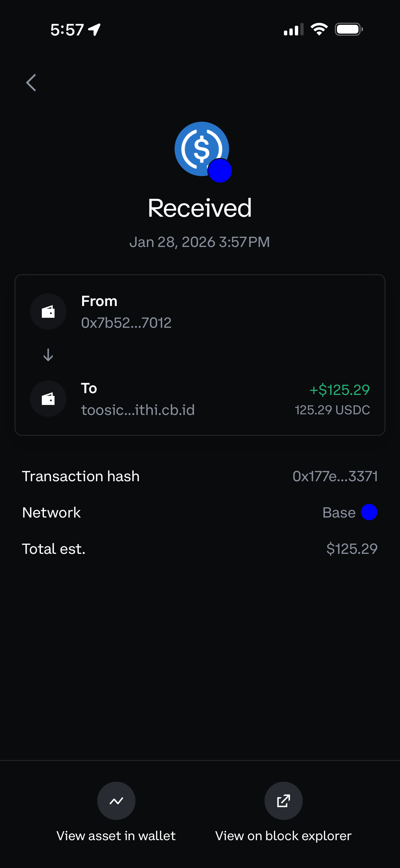Tap the external link icon for block explorer

[x=283, y=801]
